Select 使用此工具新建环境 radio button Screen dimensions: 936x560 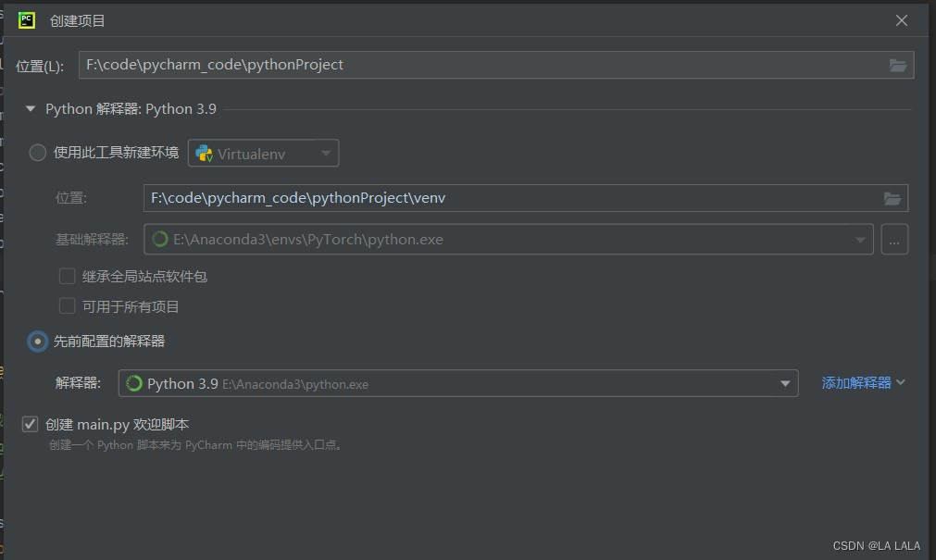tap(38, 153)
